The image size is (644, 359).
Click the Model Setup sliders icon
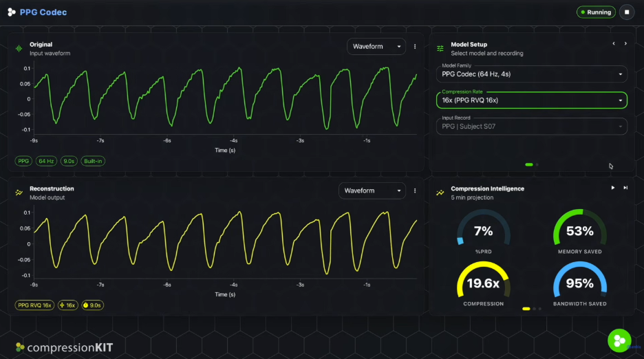[440, 48]
